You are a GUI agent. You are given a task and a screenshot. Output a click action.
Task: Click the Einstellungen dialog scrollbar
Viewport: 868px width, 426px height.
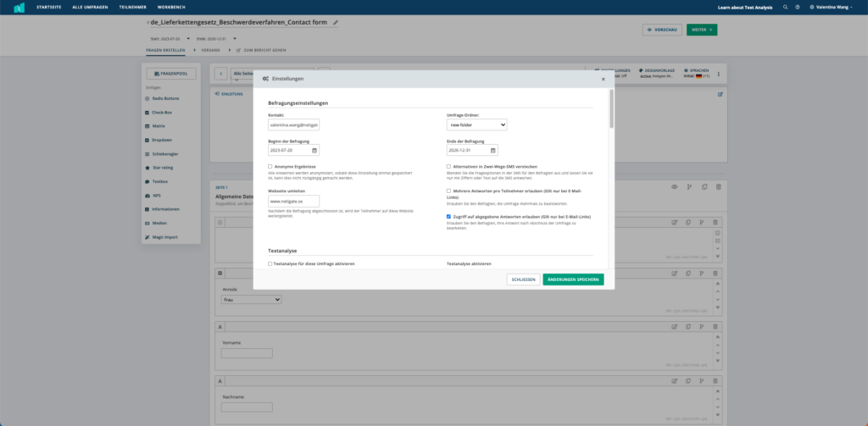pos(611,108)
